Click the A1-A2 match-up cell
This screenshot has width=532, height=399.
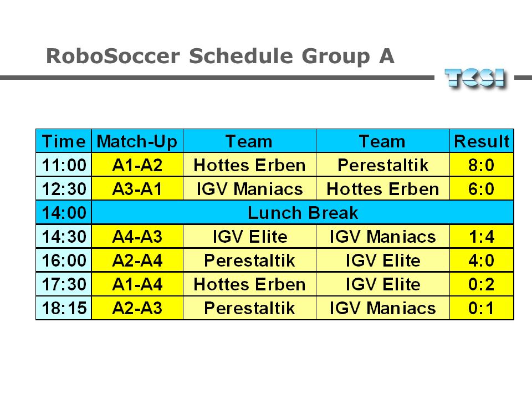[x=137, y=165]
